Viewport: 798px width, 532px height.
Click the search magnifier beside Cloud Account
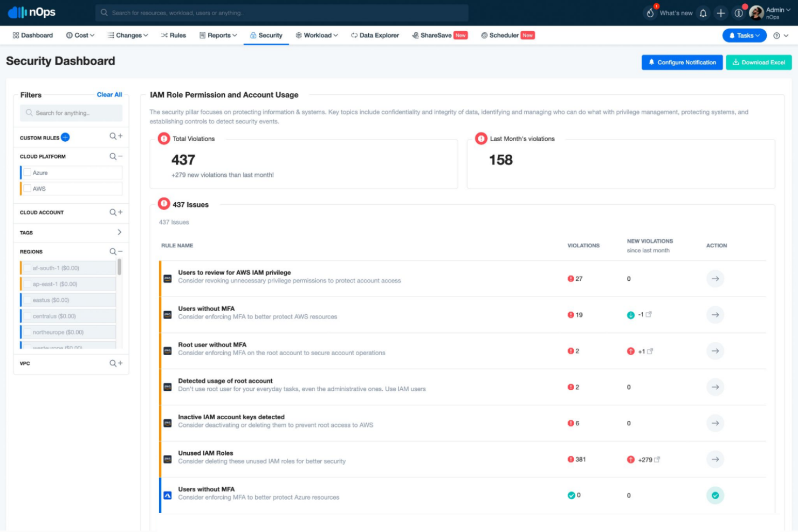coord(112,212)
